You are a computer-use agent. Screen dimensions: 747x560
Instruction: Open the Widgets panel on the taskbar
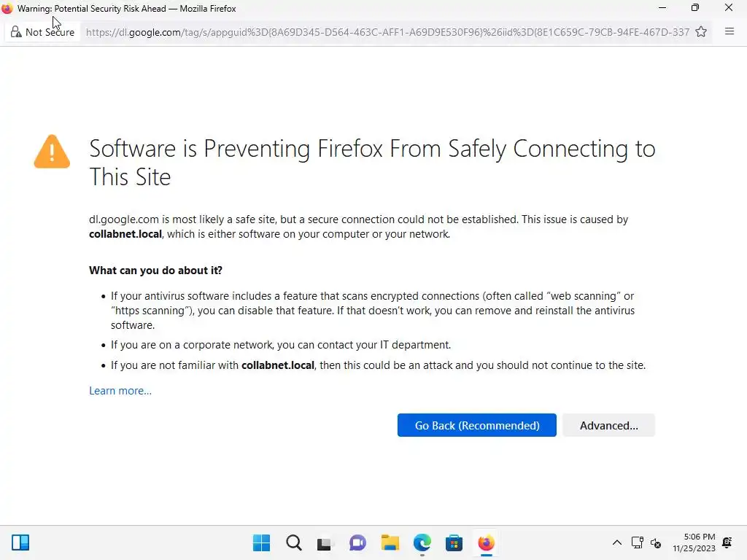pyautogui.click(x=20, y=543)
